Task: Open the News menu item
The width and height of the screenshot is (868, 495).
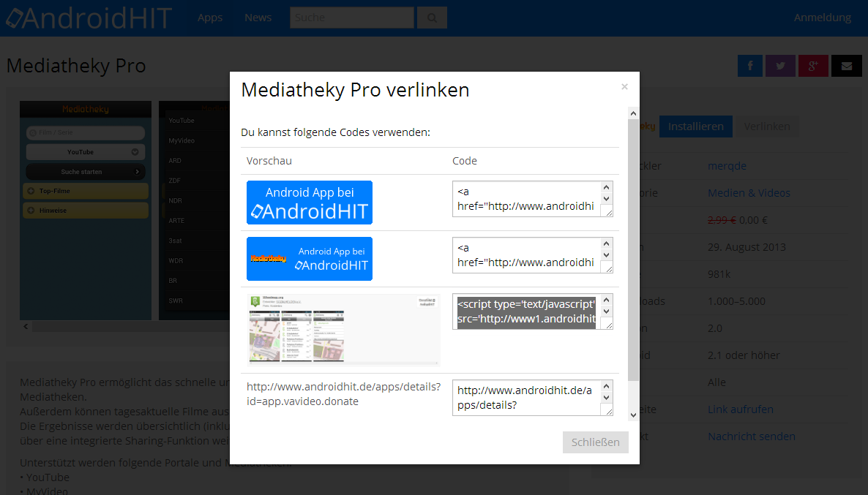Action: point(258,18)
